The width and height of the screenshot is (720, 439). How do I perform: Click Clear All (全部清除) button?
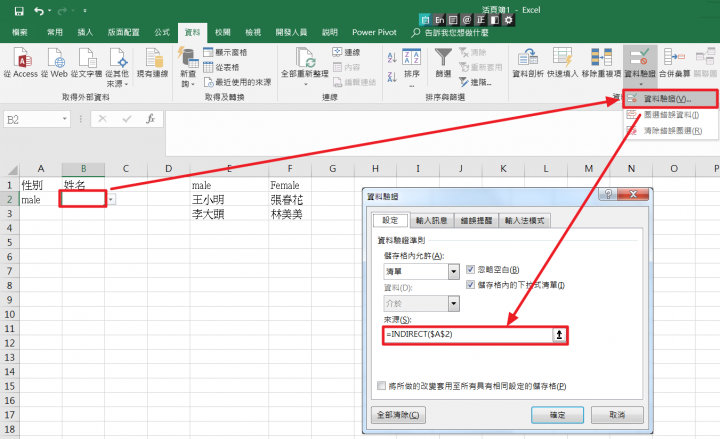point(398,415)
